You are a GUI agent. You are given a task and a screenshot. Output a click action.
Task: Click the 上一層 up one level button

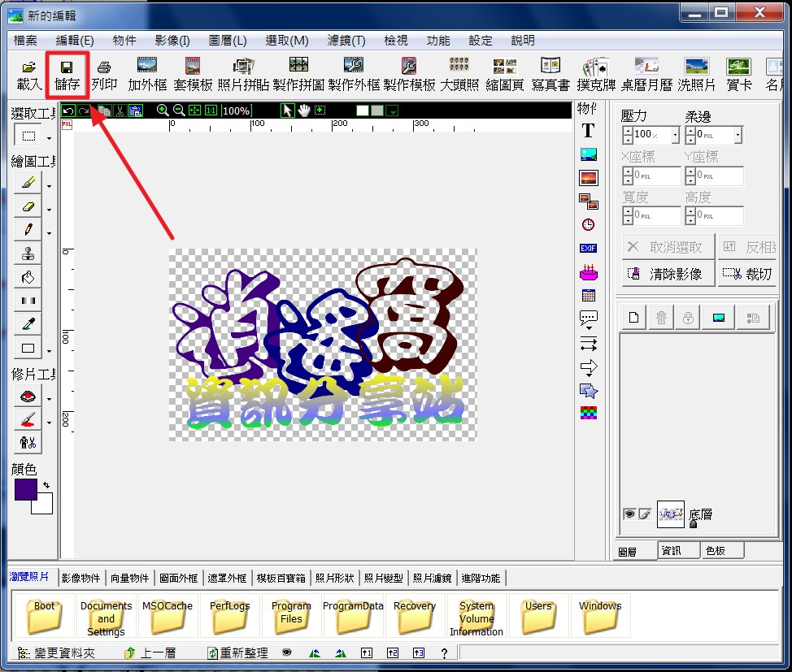coord(150,652)
